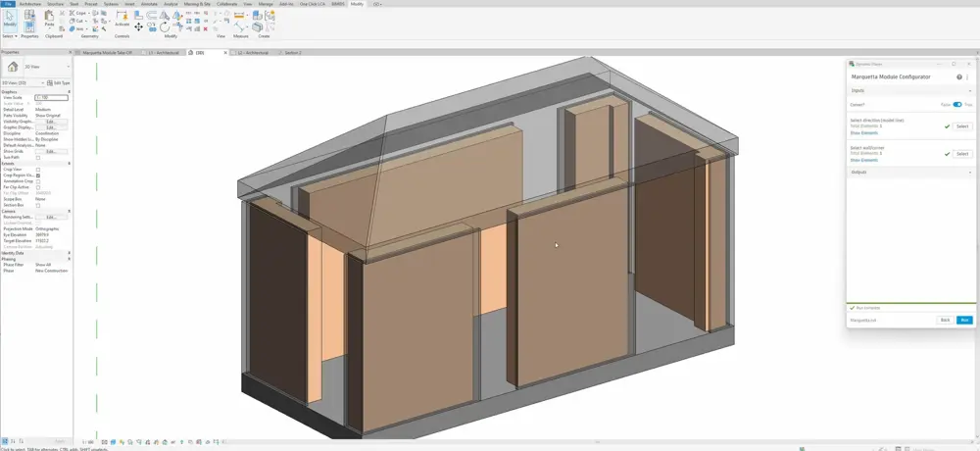Click the red Delete X icon
Image resolution: width=980 pixels, height=451 pixels.
[x=206, y=28]
